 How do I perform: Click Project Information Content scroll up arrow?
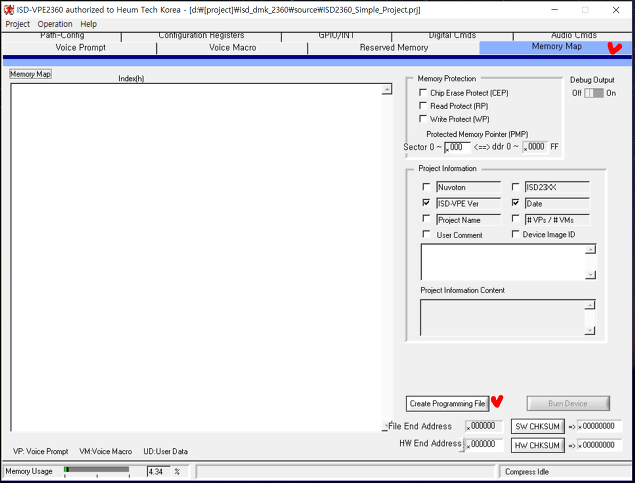click(x=590, y=305)
